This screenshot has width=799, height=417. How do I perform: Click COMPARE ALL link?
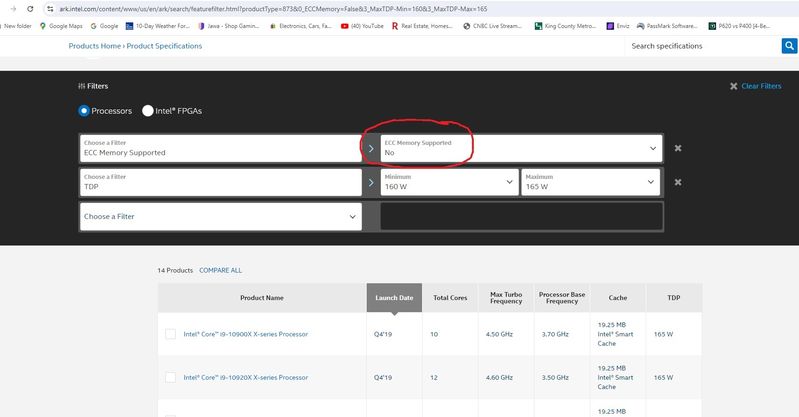(221, 270)
